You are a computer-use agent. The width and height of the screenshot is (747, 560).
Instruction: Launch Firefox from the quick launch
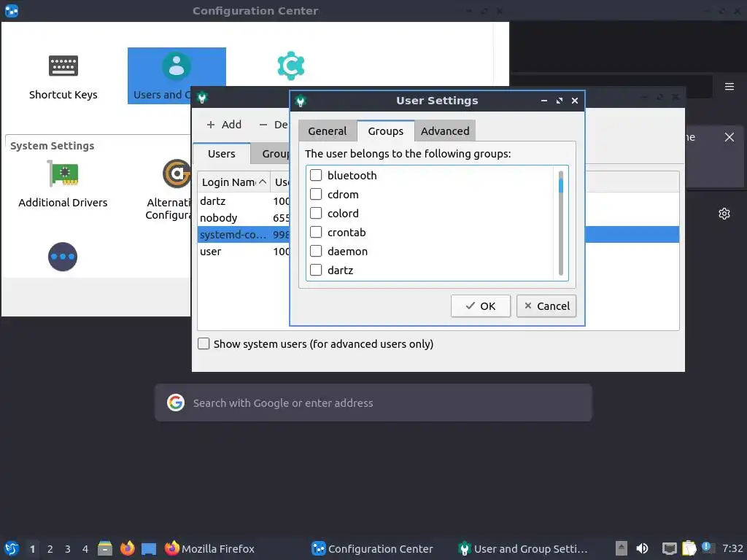[127, 548]
